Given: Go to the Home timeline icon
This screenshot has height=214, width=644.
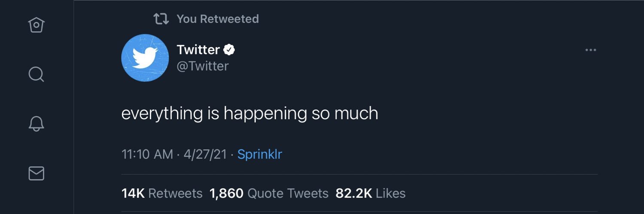Looking at the screenshot, I should pyautogui.click(x=36, y=25).
